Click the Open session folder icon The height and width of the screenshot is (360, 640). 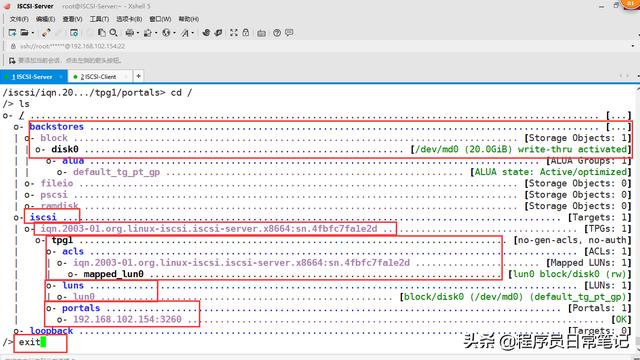(x=24, y=33)
